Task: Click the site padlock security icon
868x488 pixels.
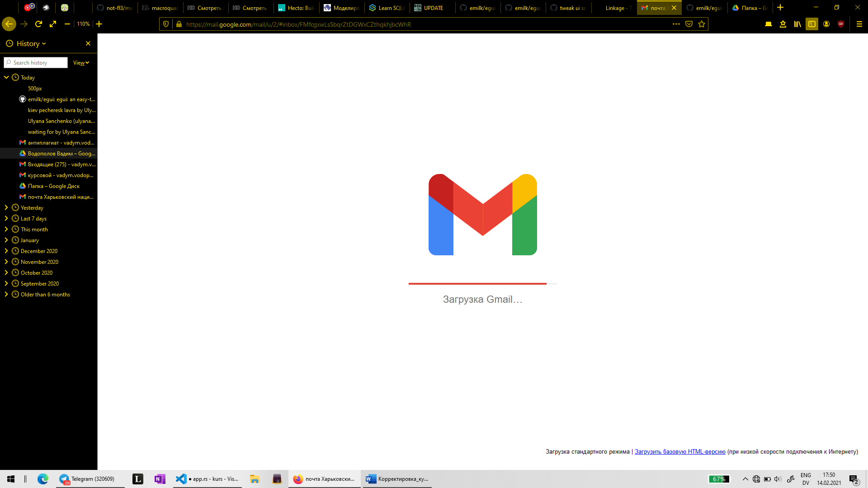Action: click(x=179, y=24)
